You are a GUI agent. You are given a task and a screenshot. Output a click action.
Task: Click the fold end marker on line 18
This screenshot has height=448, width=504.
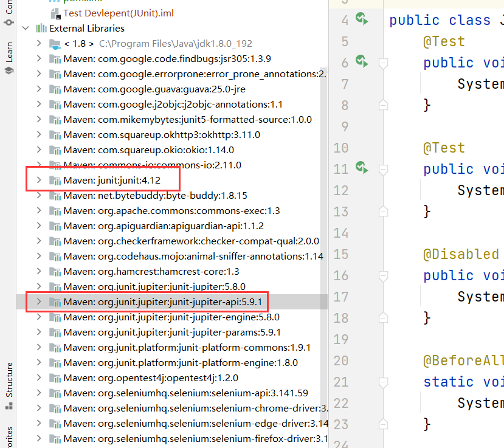[383, 318]
